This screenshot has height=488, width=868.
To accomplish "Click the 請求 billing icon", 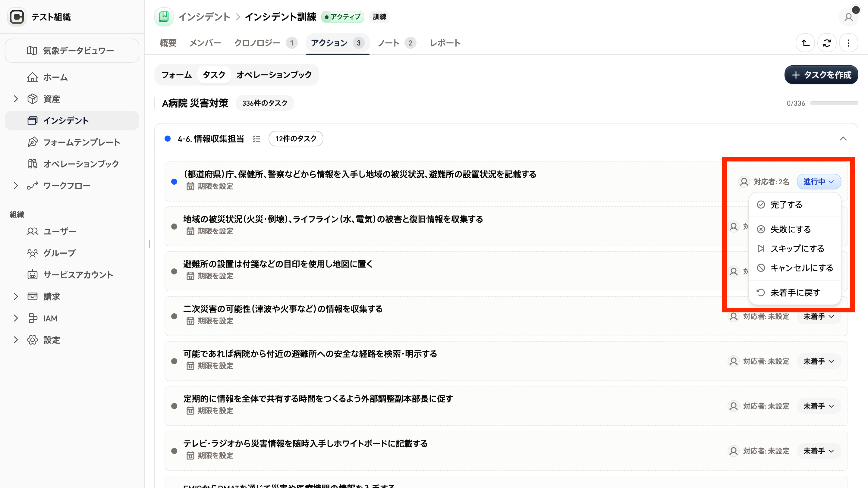I will tap(32, 296).
